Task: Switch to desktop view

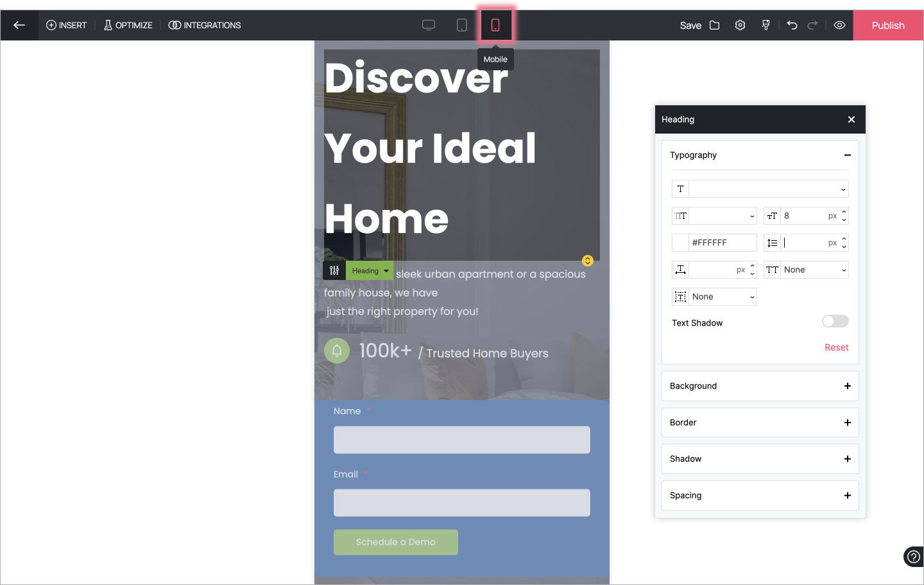Action: tap(429, 25)
